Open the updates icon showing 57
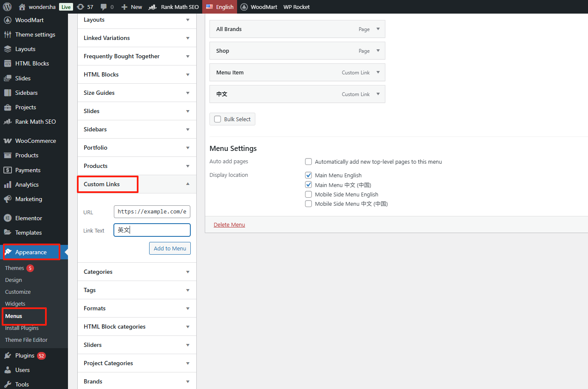This screenshot has height=389, width=588. pos(81,7)
